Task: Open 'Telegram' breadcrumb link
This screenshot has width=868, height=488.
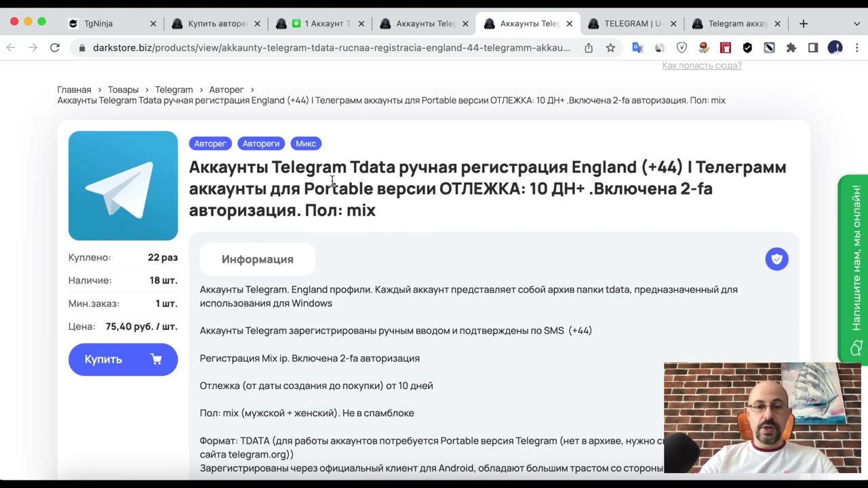Action: click(x=174, y=89)
